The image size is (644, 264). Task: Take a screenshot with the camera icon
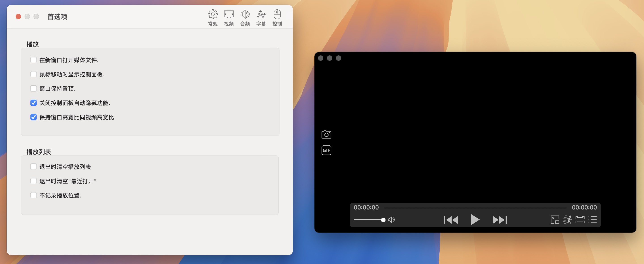[x=326, y=134]
